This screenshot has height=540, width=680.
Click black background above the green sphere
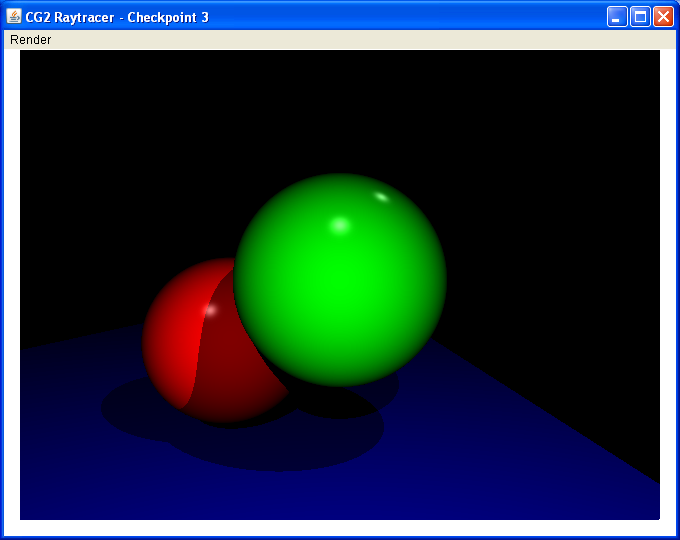click(x=340, y=110)
